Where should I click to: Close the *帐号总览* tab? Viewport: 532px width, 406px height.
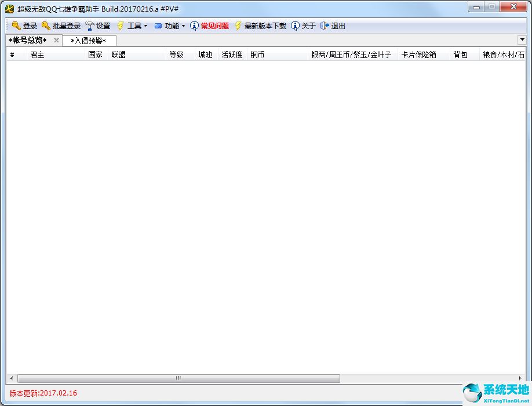pyautogui.click(x=57, y=41)
